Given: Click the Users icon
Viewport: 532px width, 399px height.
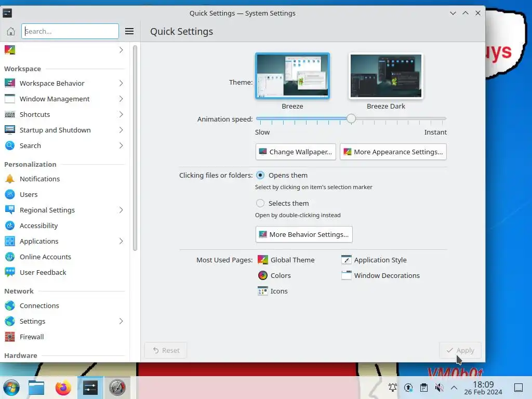Looking at the screenshot, I should tap(10, 194).
